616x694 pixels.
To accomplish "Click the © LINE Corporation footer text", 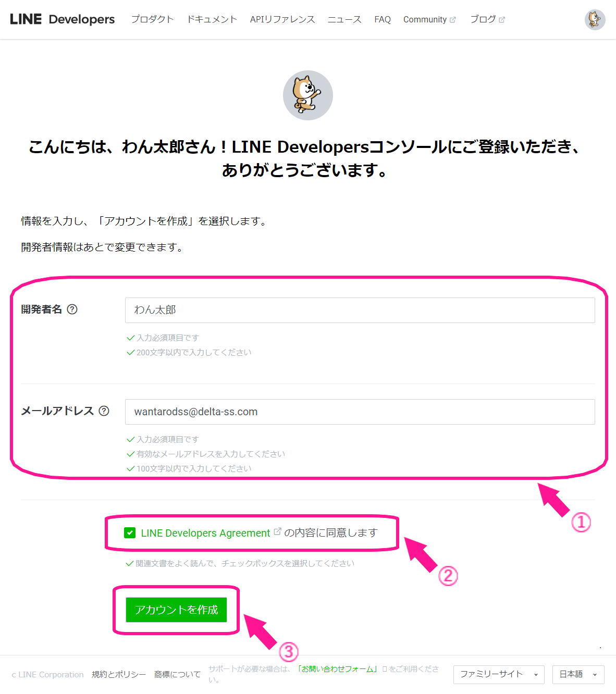I will pos(47,674).
